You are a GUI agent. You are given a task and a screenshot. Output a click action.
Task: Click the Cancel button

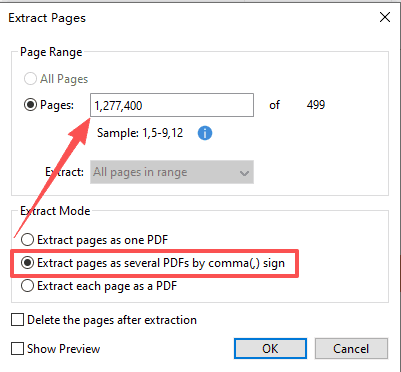click(x=351, y=348)
